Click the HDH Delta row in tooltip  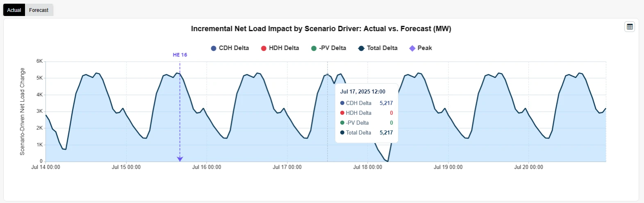[x=366, y=113]
